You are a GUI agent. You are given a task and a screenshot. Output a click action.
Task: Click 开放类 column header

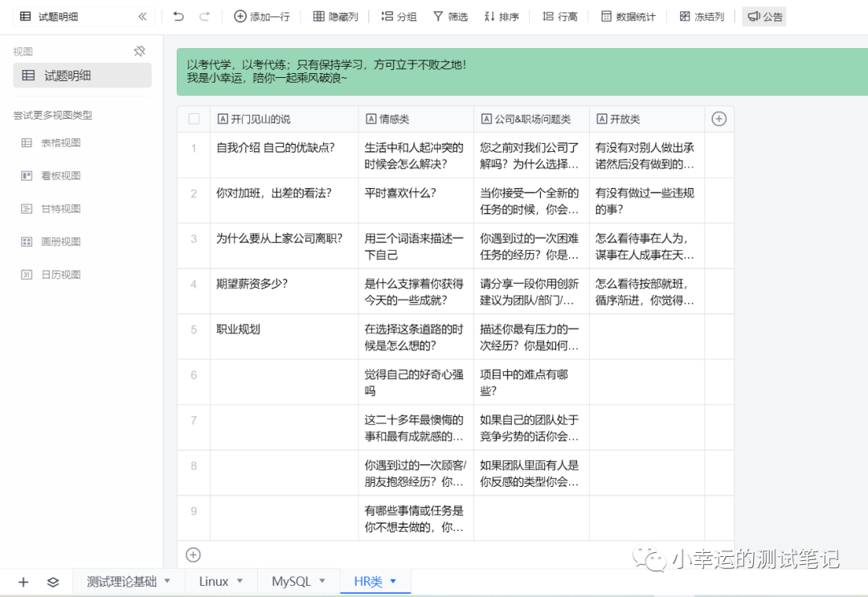[646, 119]
